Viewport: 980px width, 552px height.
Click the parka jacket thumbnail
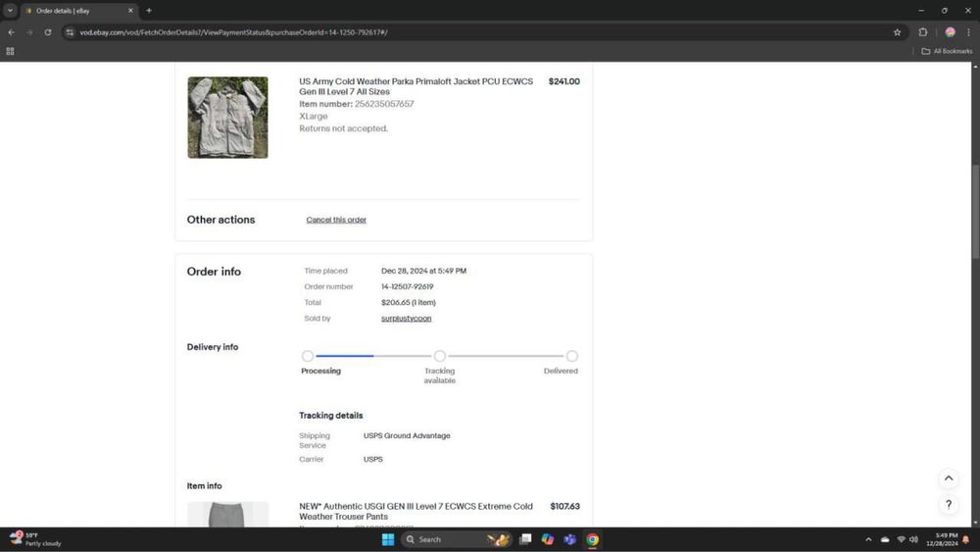227,118
